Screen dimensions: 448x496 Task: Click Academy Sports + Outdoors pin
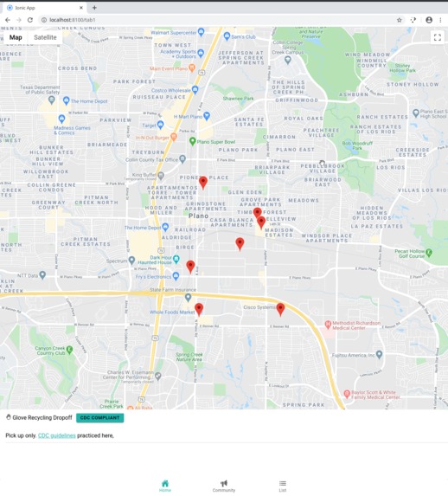[x=201, y=53]
